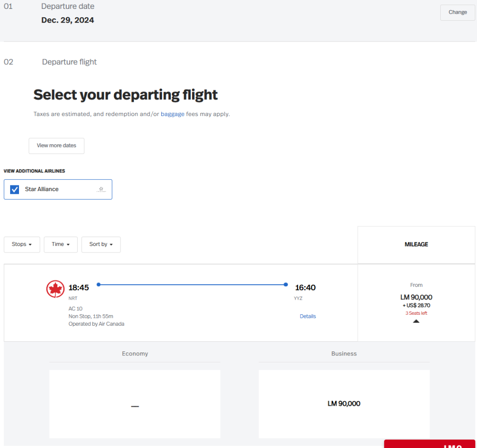The height and width of the screenshot is (448, 477).
Task: Click the Air Canada maple leaf logo
Action: pyautogui.click(x=55, y=289)
